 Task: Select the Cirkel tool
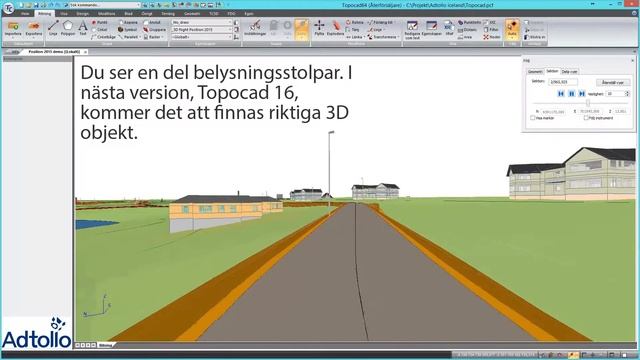coord(100,30)
